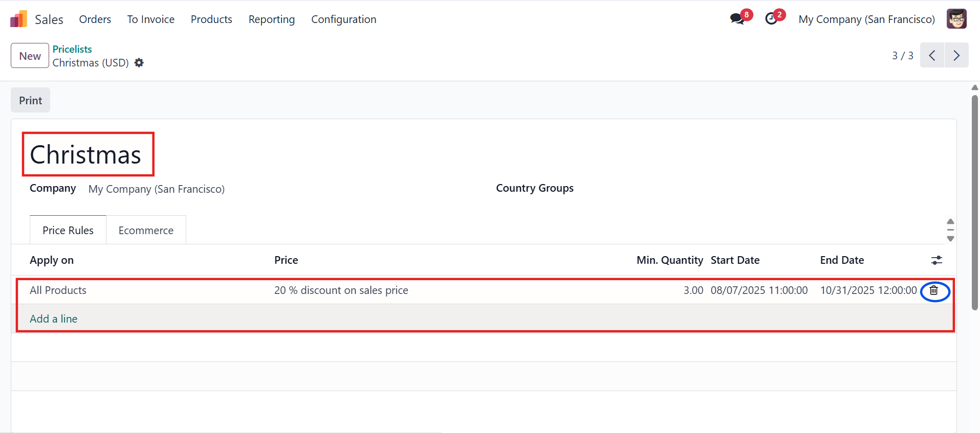Sort by Min. Quantity column
Image resolution: width=980 pixels, height=433 pixels.
coord(670,260)
